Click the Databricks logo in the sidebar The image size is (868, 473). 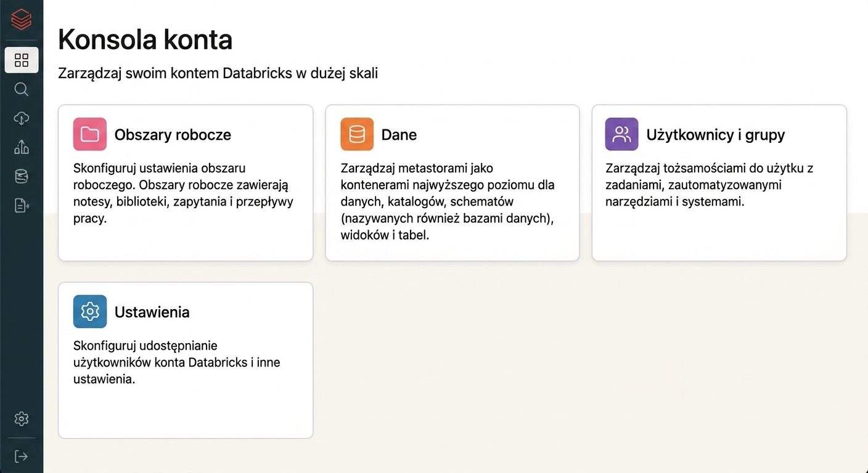(22, 20)
